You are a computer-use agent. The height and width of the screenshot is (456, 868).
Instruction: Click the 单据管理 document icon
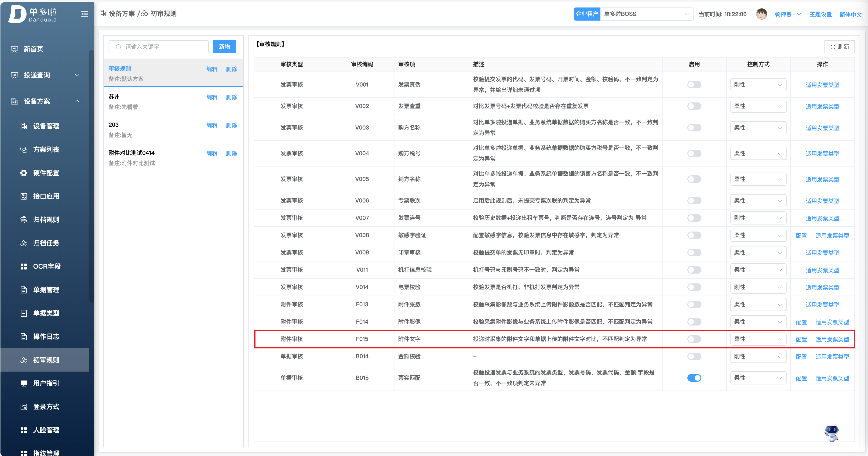[24, 290]
